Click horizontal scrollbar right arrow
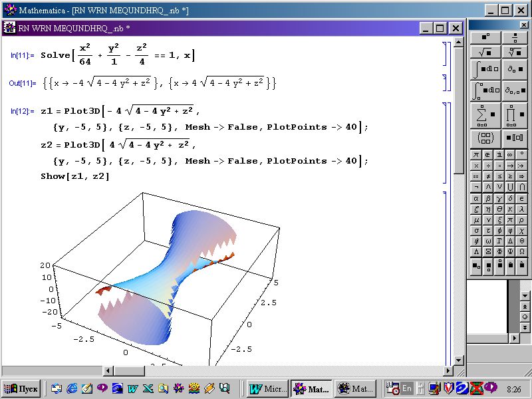 pyautogui.click(x=448, y=371)
